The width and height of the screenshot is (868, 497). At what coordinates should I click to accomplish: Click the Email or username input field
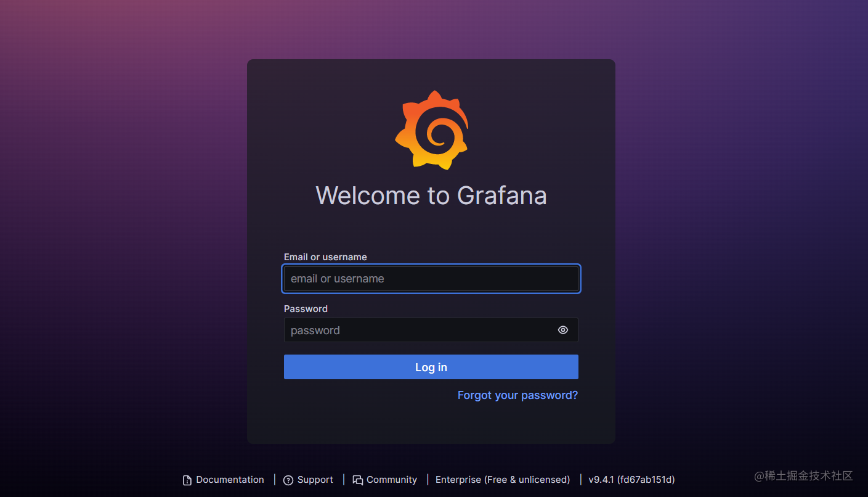point(431,278)
